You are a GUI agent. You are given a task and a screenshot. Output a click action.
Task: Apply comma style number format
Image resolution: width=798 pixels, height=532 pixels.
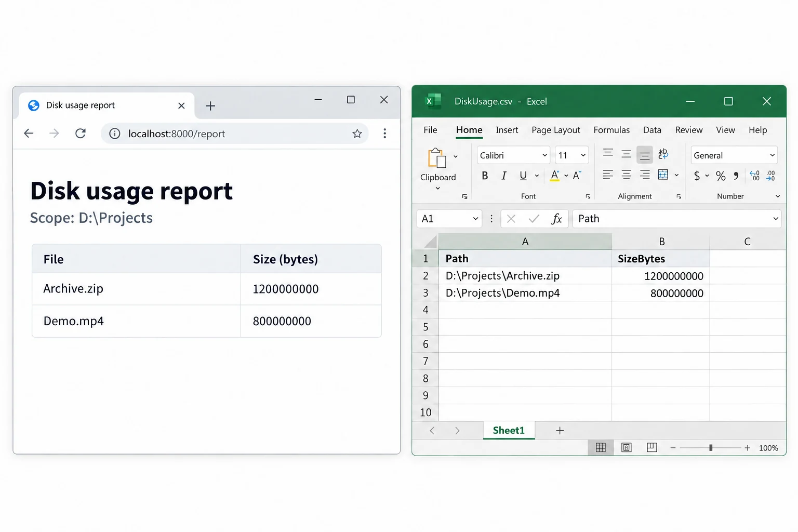point(736,176)
